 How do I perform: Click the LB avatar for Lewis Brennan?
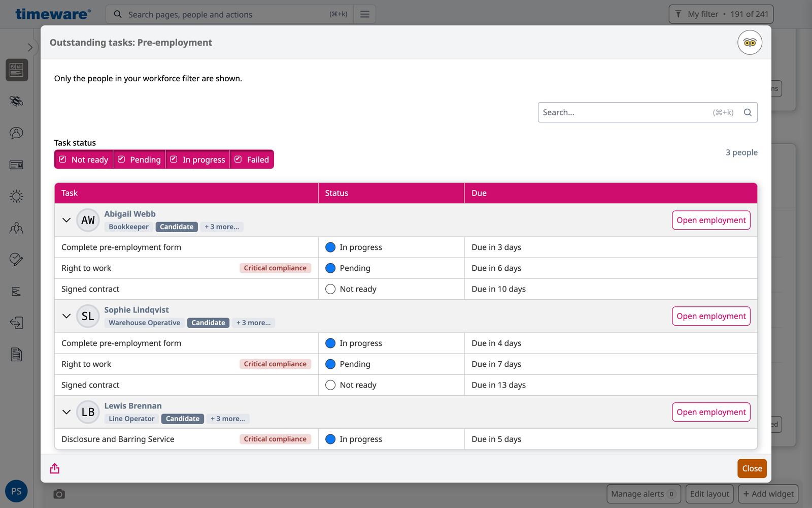point(88,412)
